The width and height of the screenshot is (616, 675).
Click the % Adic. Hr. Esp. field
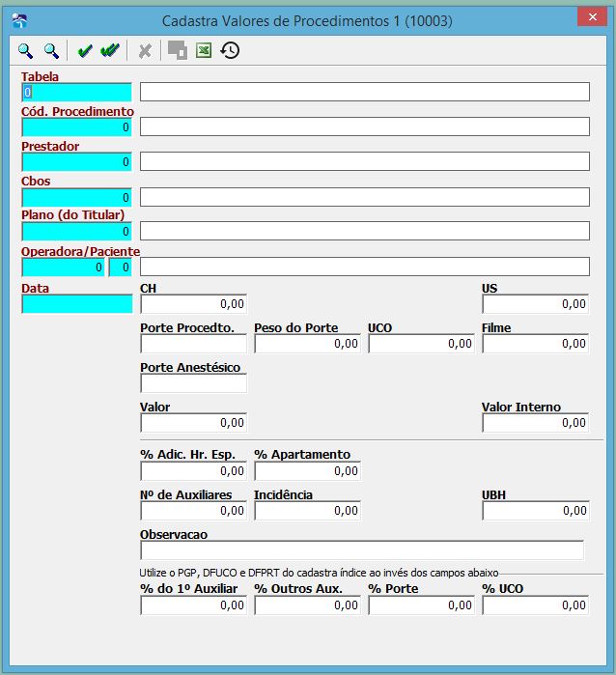(x=193, y=471)
